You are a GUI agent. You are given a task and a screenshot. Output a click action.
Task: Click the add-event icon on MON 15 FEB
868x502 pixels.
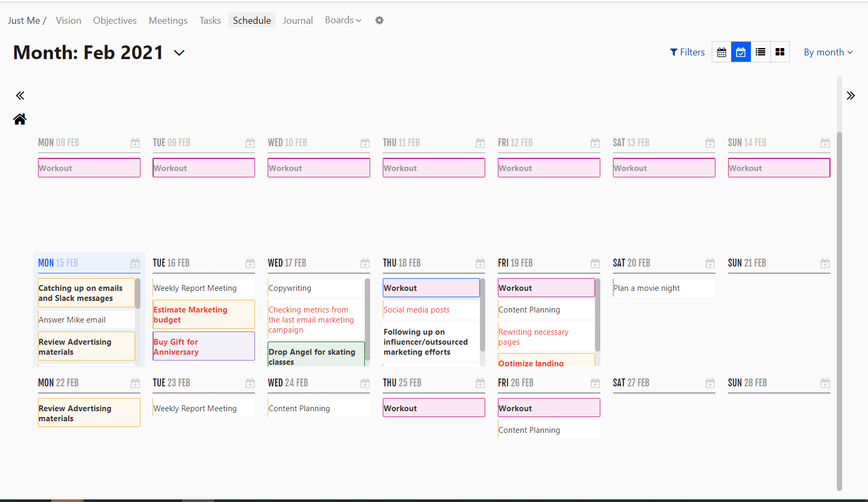(135, 263)
